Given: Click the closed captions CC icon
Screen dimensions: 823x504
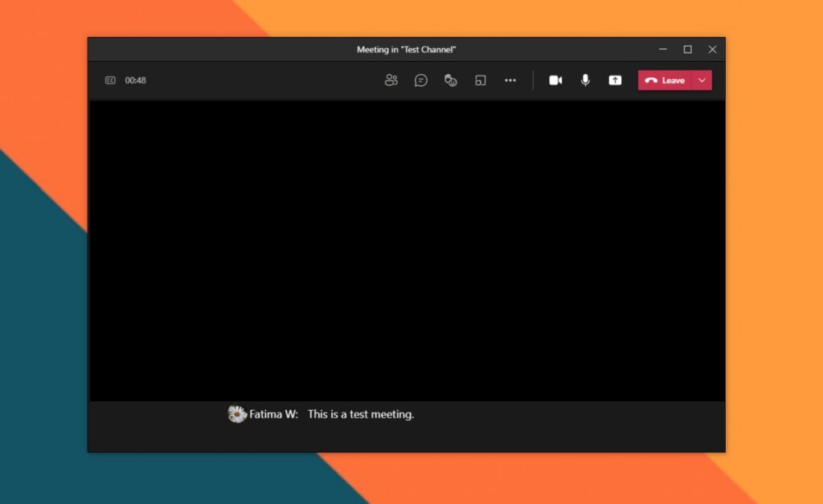Looking at the screenshot, I should pyautogui.click(x=110, y=80).
